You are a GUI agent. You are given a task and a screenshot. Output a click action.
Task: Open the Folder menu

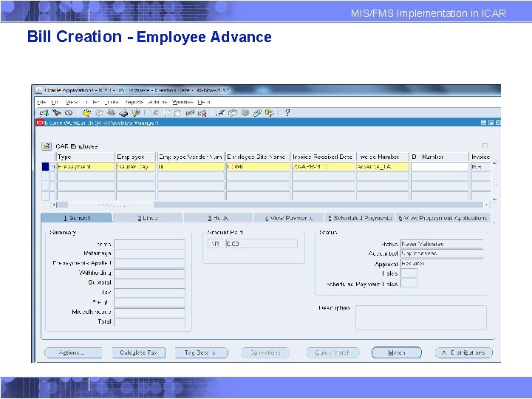pyautogui.click(x=92, y=102)
